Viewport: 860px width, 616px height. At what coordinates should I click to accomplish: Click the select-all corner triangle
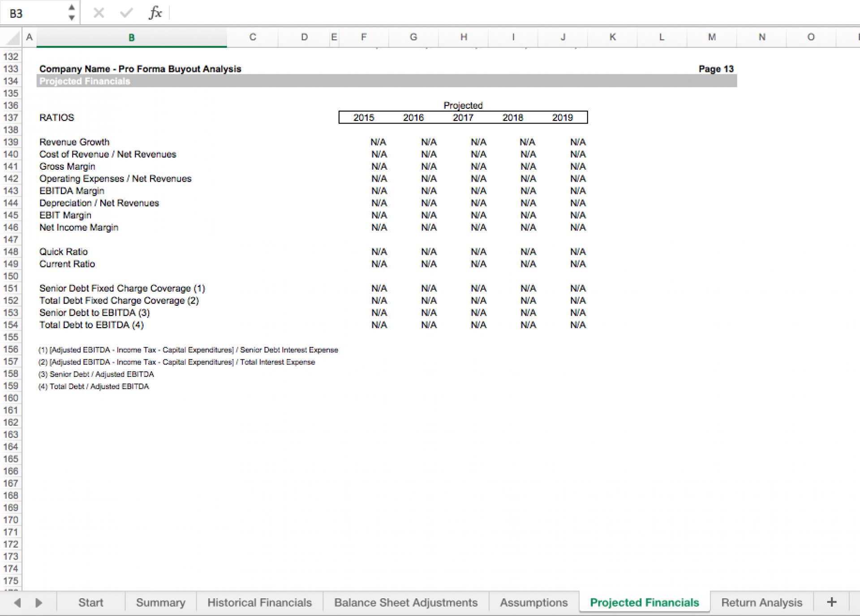tap(13, 38)
